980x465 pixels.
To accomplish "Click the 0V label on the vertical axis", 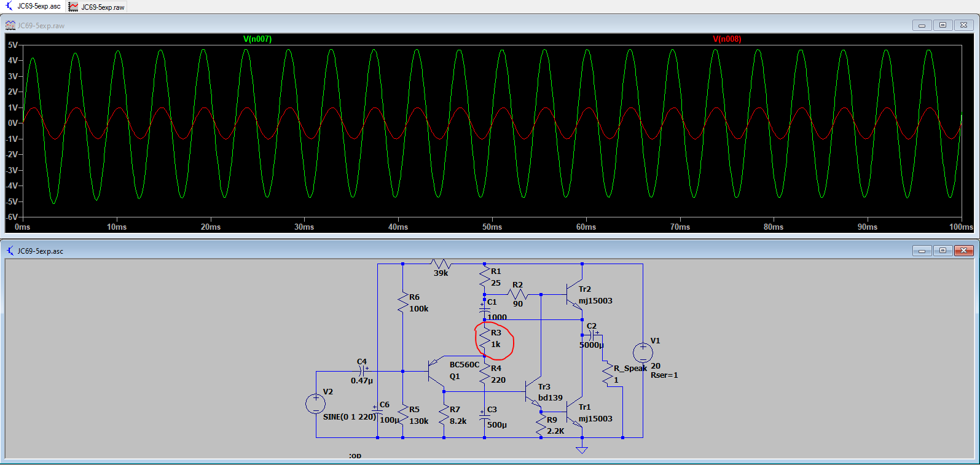I will [12, 123].
